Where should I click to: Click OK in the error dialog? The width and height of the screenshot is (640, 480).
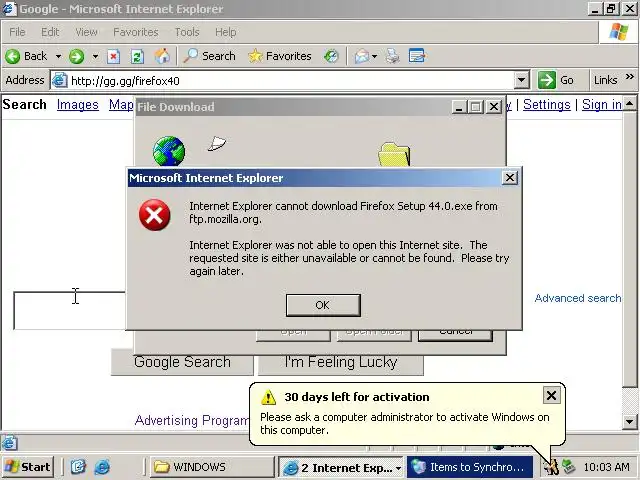tap(323, 305)
